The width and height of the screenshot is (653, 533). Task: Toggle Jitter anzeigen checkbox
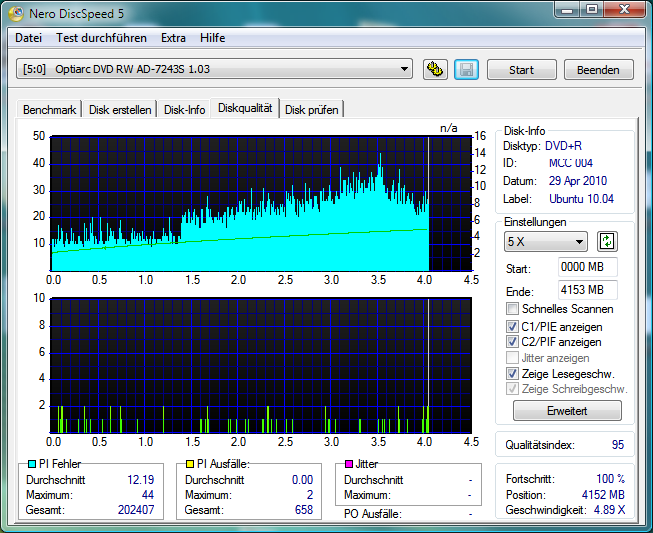512,358
